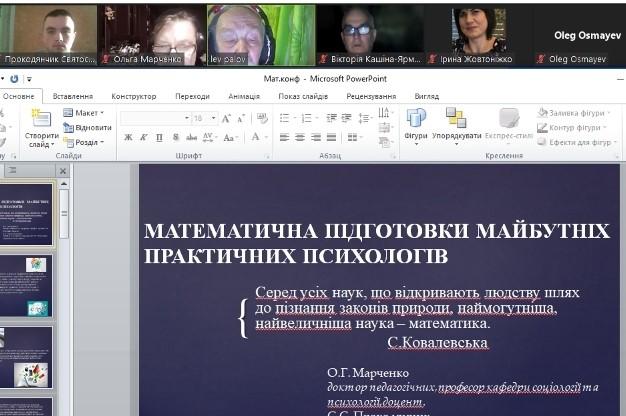Toggle Bold (Ж) formatting
The image size is (626, 416).
[128, 138]
